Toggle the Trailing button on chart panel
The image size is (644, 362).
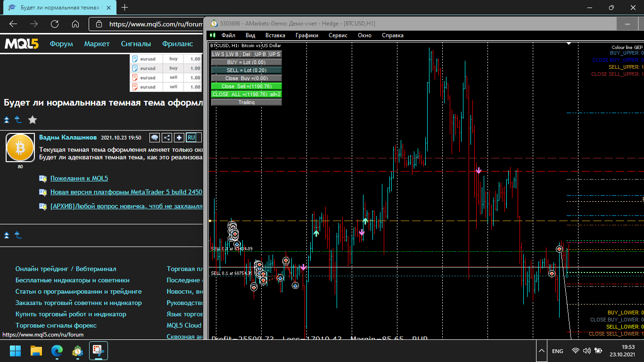point(247,102)
